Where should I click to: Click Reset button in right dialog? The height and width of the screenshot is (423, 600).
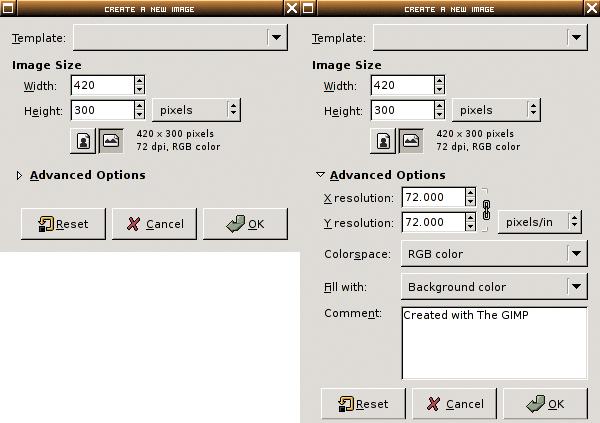[363, 404]
